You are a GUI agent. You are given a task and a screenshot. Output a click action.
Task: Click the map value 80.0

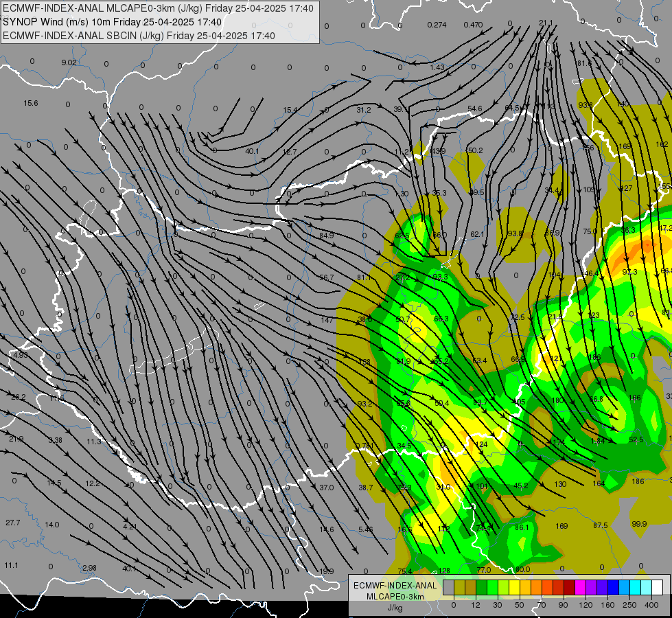[x=522, y=569]
